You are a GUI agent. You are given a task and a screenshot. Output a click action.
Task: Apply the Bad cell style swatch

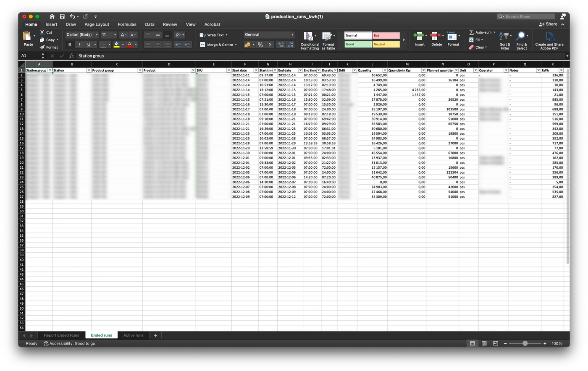tap(386, 36)
